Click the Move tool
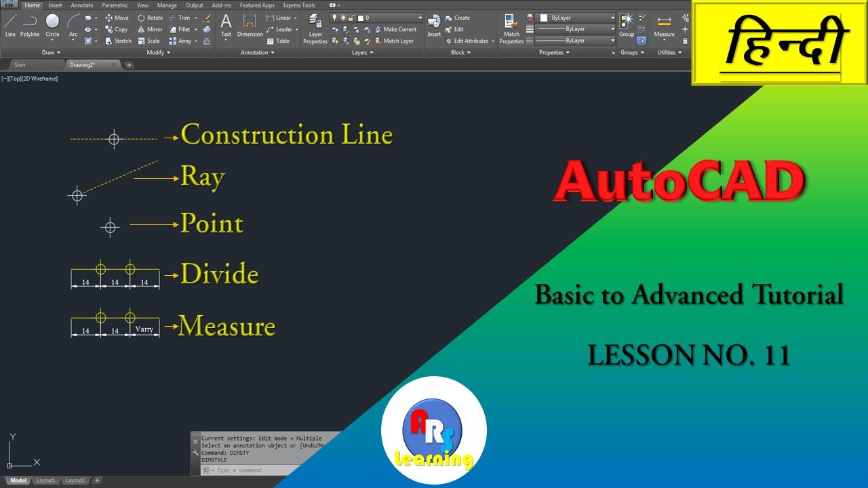Viewport: 868px width, 488px height. [117, 18]
